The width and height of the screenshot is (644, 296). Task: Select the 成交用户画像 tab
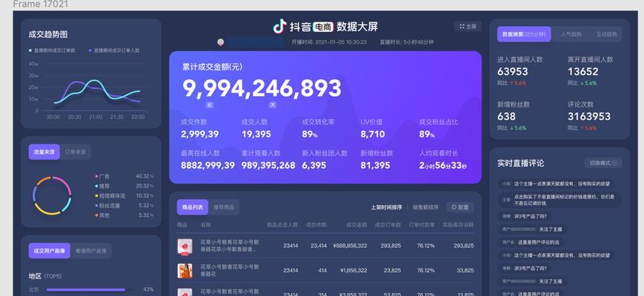pyautogui.click(x=50, y=251)
